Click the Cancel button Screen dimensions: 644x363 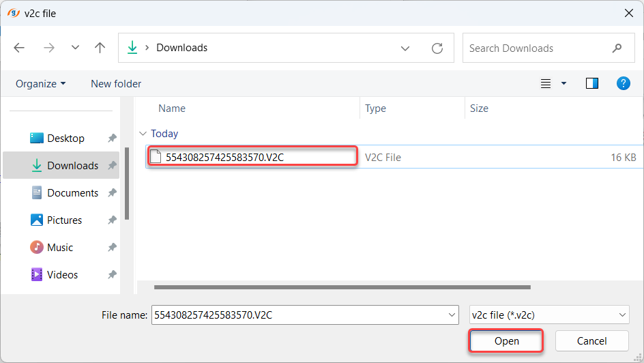click(592, 341)
